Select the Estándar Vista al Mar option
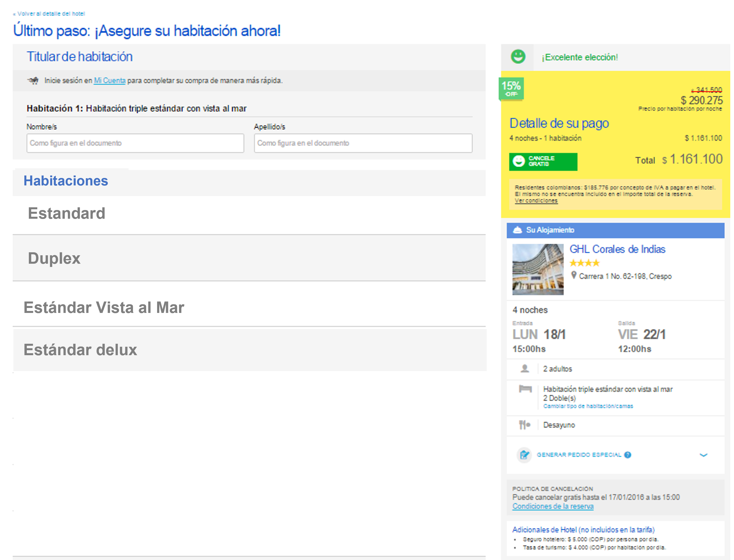 pyautogui.click(x=104, y=307)
